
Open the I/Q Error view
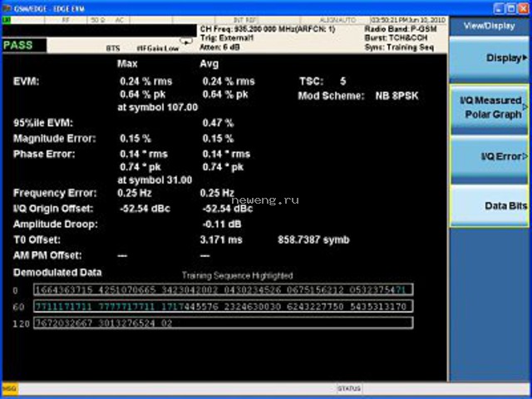tap(489, 159)
